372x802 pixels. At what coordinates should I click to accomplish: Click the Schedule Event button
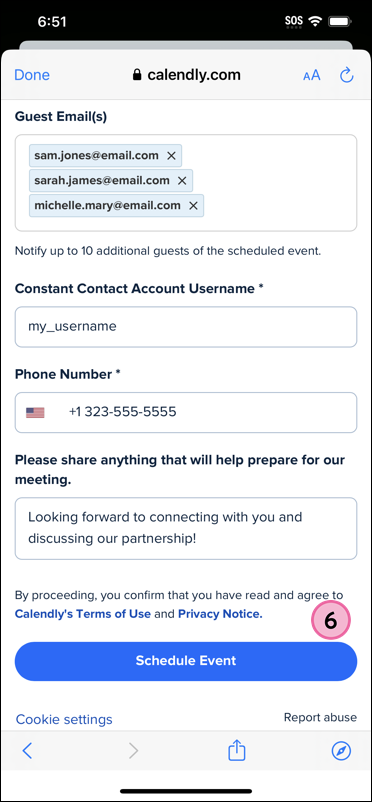click(186, 661)
